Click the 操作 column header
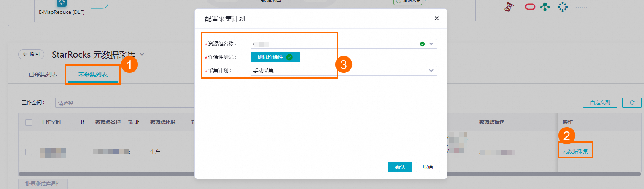 point(568,122)
